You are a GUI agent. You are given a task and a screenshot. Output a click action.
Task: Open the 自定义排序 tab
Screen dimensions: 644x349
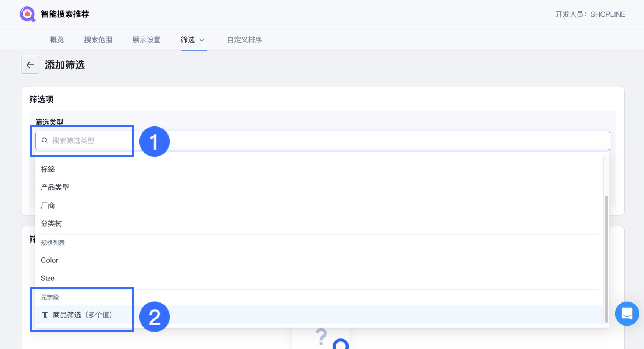244,40
